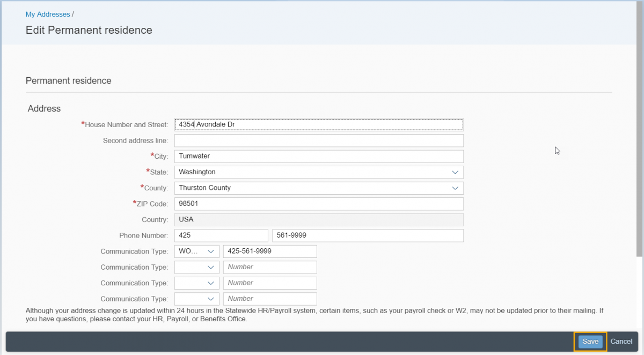Click the third communication Number field
This screenshot has width=644, height=355.
[270, 283]
